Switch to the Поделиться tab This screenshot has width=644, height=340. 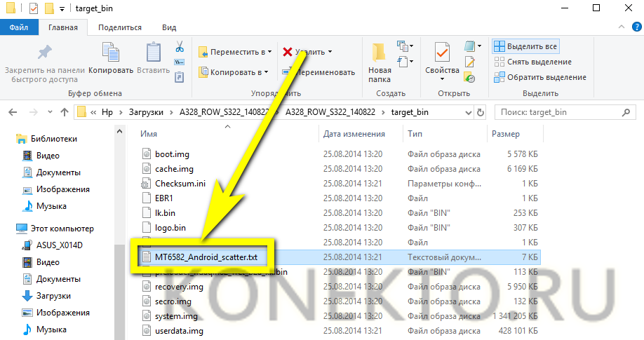point(120,27)
